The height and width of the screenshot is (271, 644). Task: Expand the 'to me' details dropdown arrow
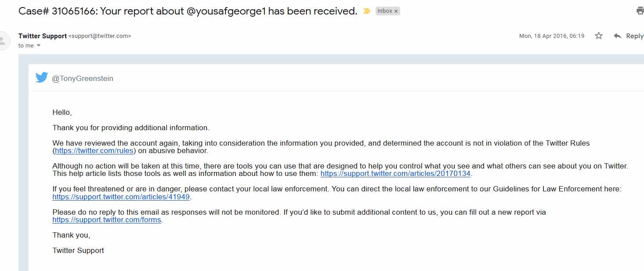pos(39,46)
